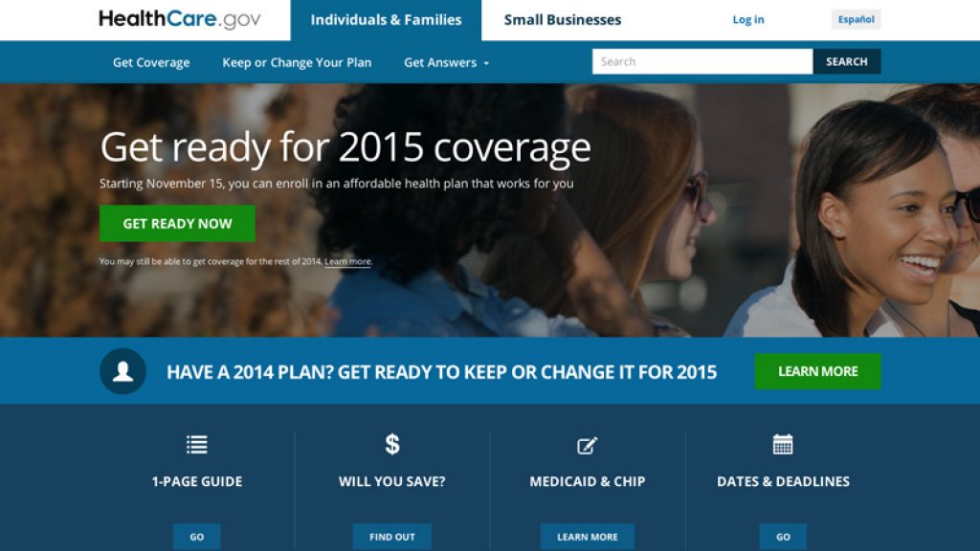Viewport: 980px width, 551px height.
Task: Click the Dates & Deadlines calendar icon
Action: click(783, 444)
